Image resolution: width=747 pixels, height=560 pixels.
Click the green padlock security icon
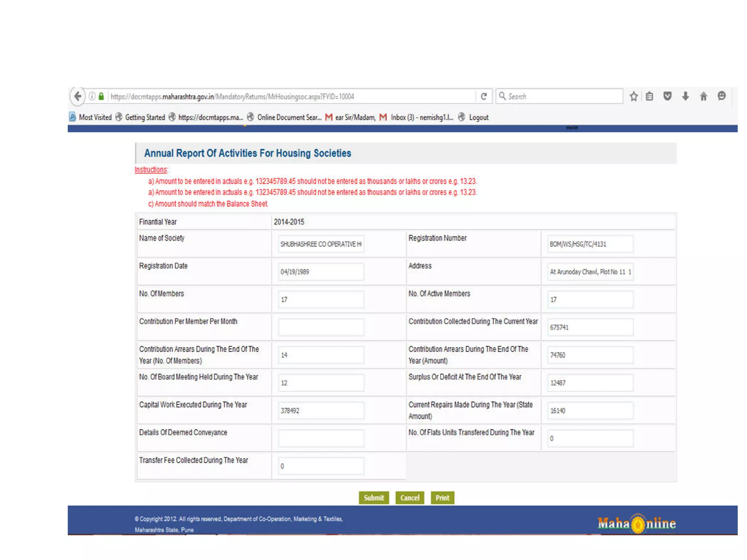point(101,96)
